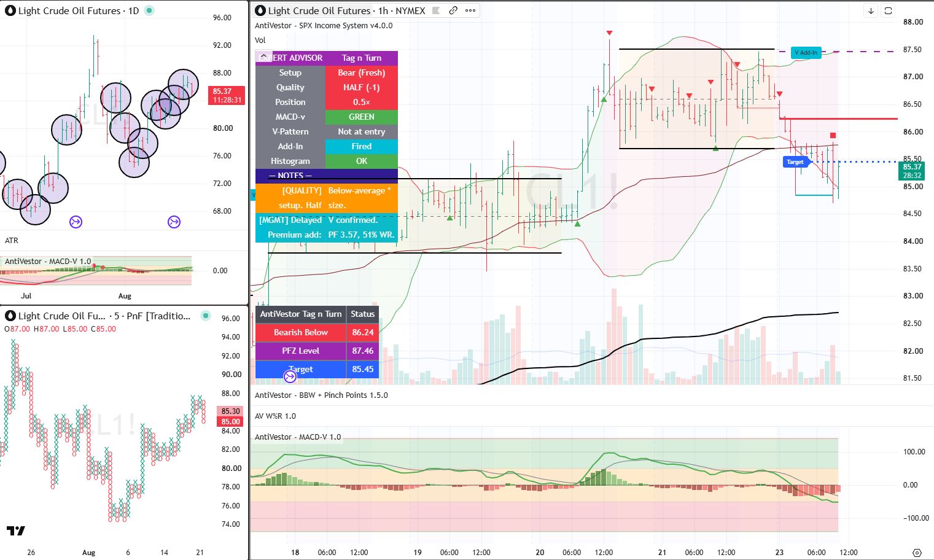This screenshot has height=560, width=934.
Task: Click the 86.24 Bearish Below value
Action: click(x=363, y=332)
